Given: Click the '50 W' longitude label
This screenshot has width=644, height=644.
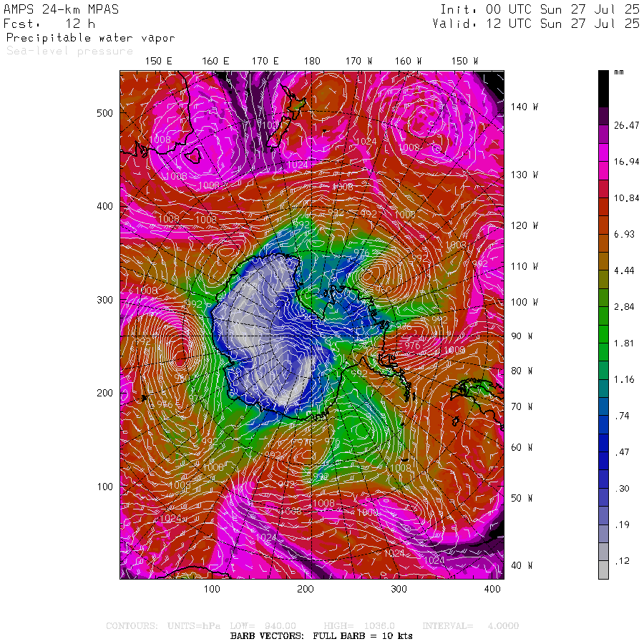Looking at the screenshot, I should pos(522,498).
